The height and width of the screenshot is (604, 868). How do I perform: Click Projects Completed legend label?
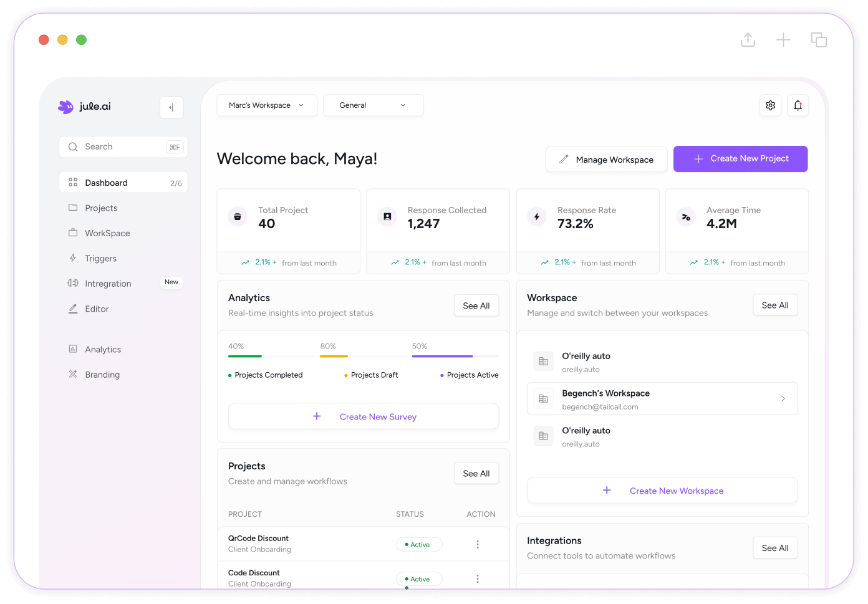269,375
